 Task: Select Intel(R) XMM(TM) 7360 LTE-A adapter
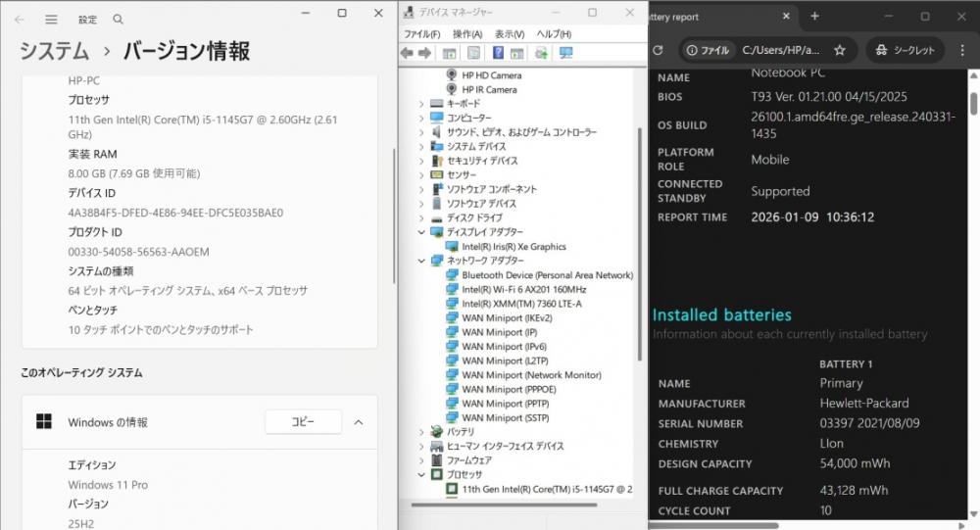(x=521, y=304)
